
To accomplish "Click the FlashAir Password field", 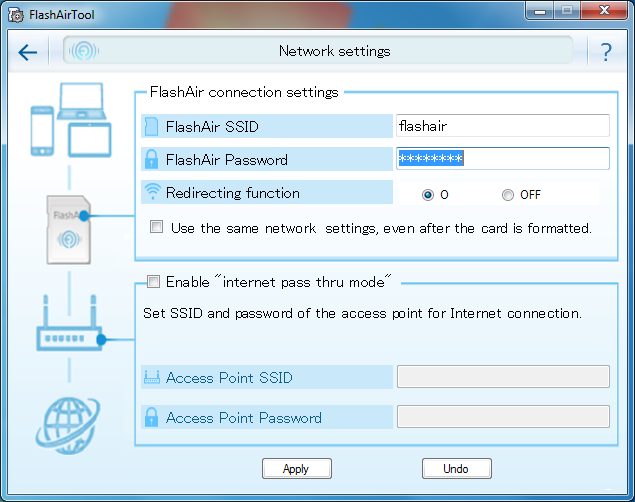I will [502, 159].
